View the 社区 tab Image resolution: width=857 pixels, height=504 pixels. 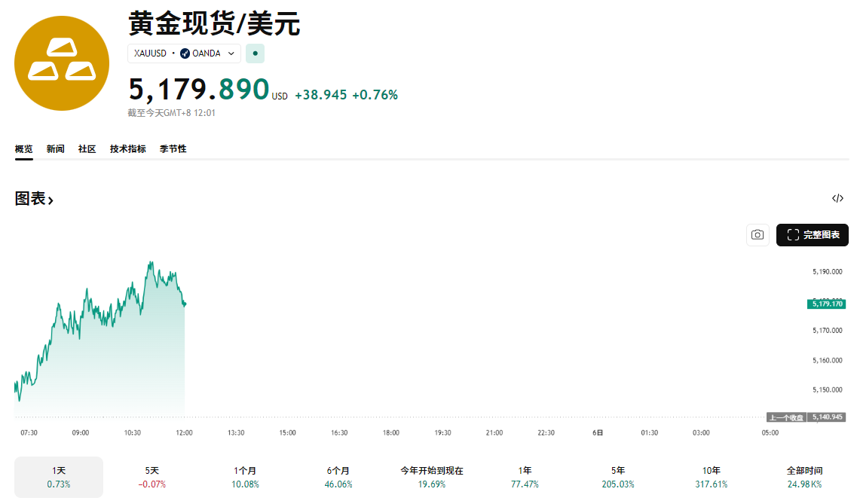(87, 148)
